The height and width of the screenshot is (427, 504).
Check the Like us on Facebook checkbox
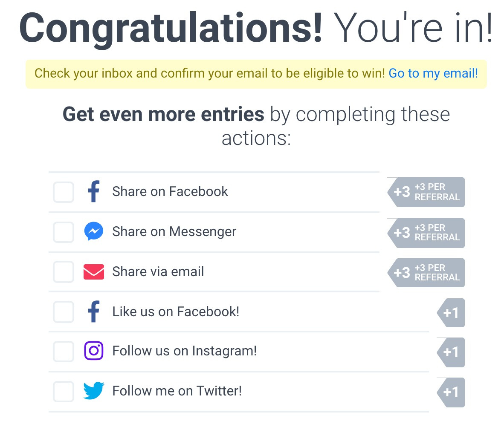pos(63,312)
